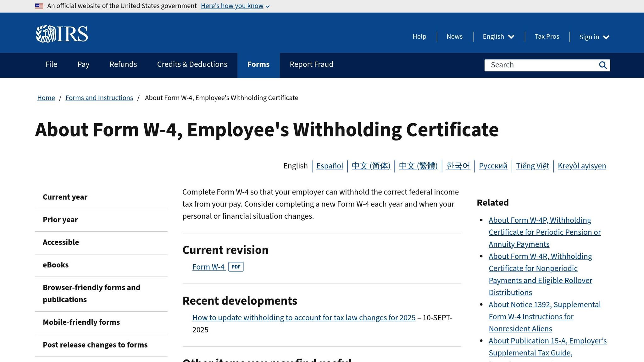This screenshot has height=362, width=644.
Task: Open the News link
Action: pyautogui.click(x=454, y=36)
